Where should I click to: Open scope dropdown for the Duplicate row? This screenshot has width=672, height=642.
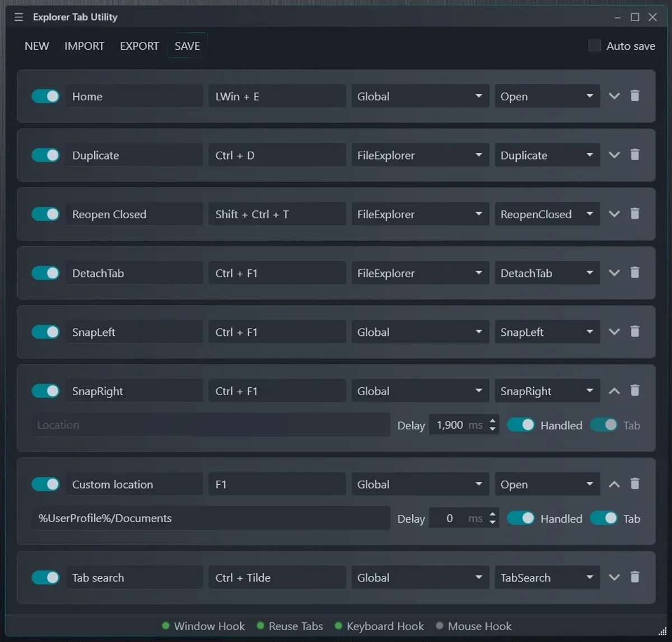420,155
